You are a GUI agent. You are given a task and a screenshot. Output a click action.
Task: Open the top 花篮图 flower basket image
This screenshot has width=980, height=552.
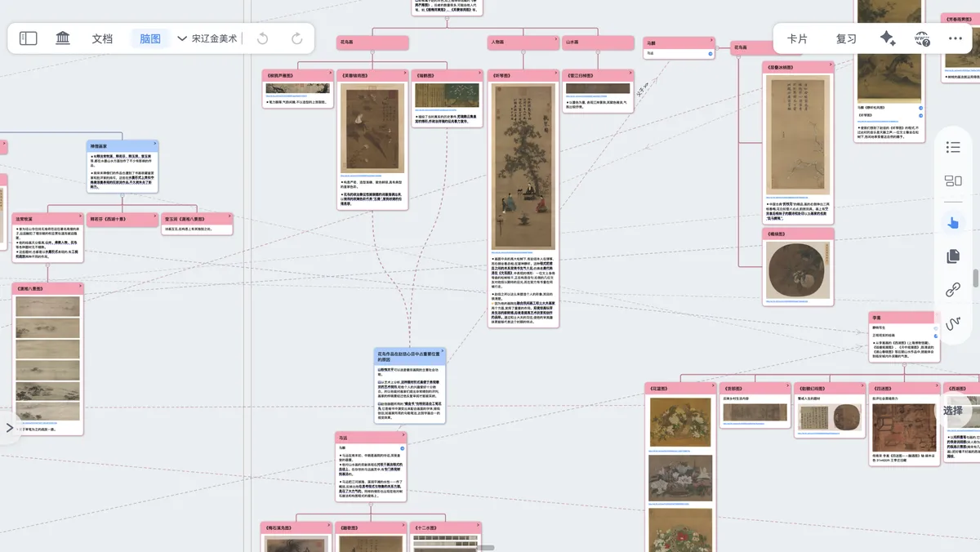(679, 422)
